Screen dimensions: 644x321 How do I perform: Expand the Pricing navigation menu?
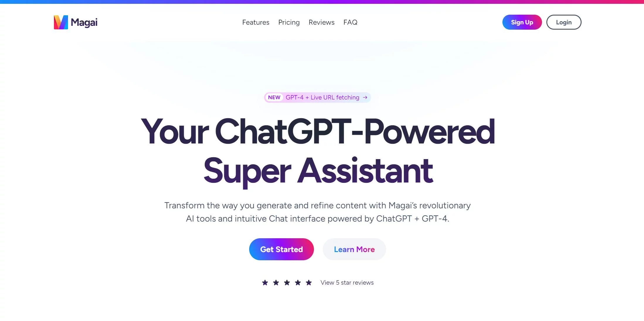[289, 22]
